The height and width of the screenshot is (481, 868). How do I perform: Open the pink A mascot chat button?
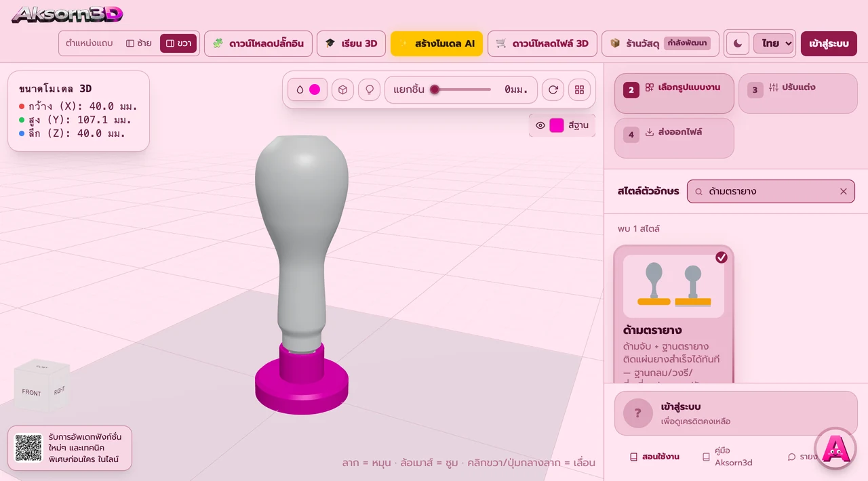835,448
